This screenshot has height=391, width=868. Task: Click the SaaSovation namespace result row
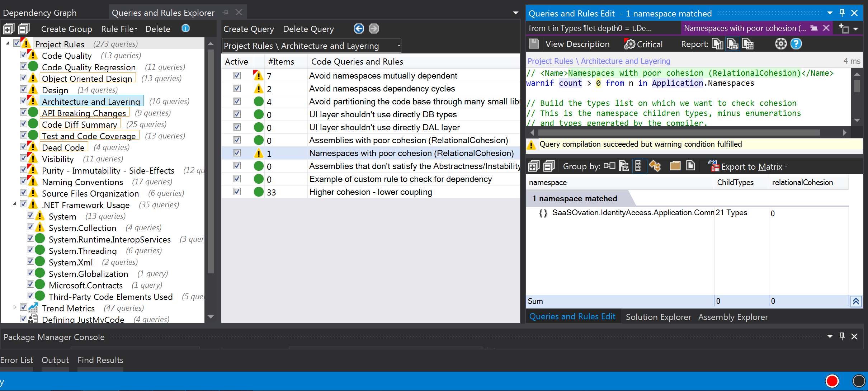tap(631, 213)
